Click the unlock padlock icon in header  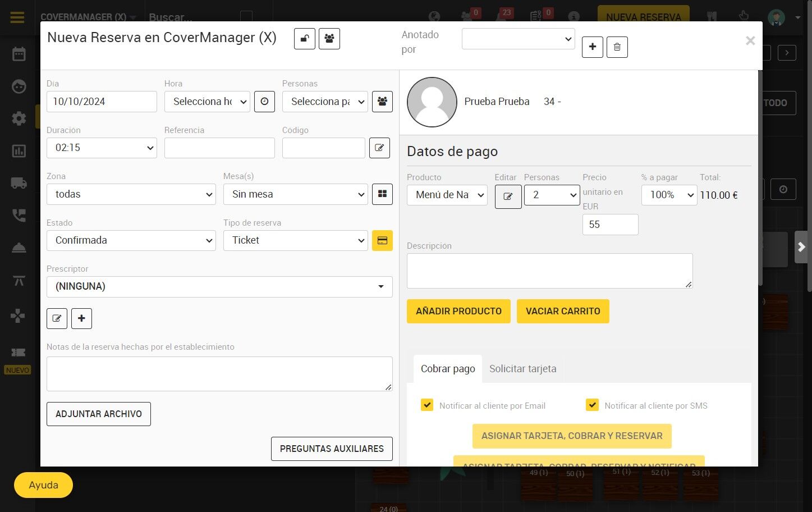point(305,39)
